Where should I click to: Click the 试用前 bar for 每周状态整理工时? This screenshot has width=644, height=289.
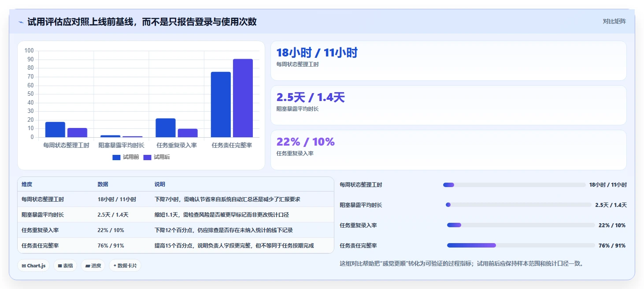pyautogui.click(x=55, y=130)
